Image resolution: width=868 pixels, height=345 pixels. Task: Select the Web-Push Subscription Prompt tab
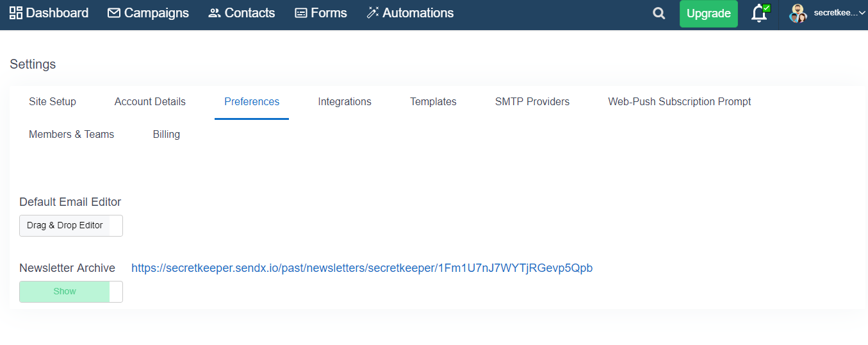tap(680, 102)
